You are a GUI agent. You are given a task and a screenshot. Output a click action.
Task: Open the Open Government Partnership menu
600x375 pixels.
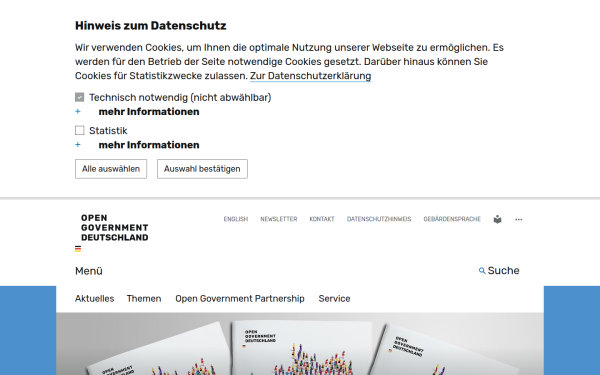tap(240, 298)
